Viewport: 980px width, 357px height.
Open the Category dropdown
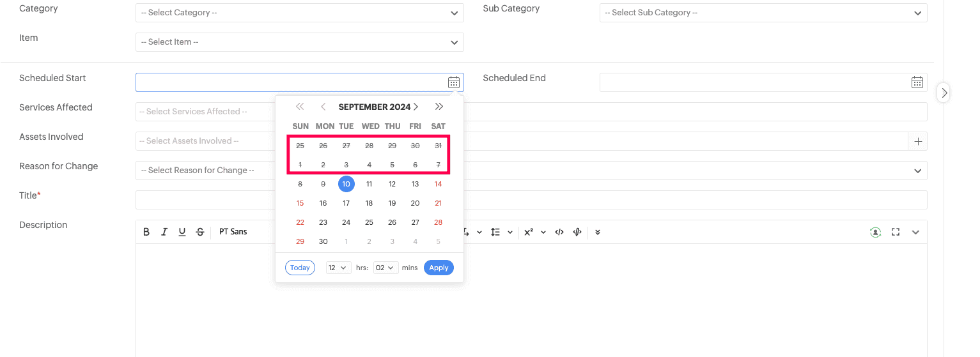(x=299, y=13)
